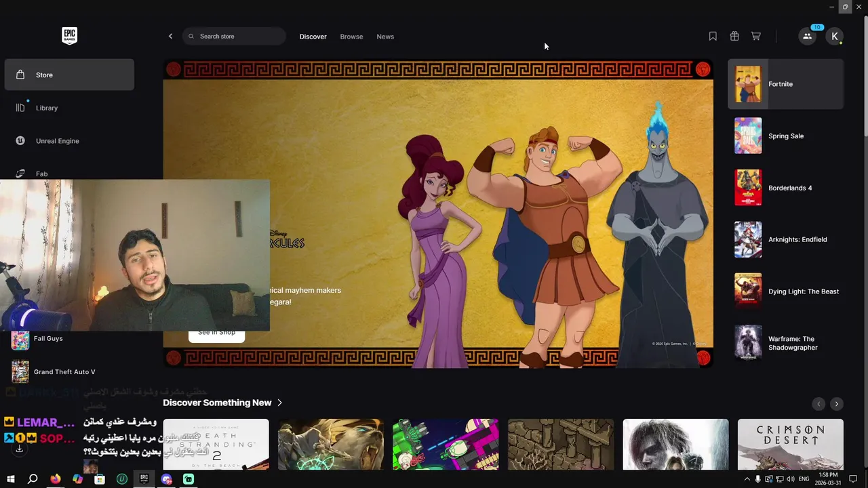Open the Store section in sidebar
Screen dimensions: 868x488
69,75
